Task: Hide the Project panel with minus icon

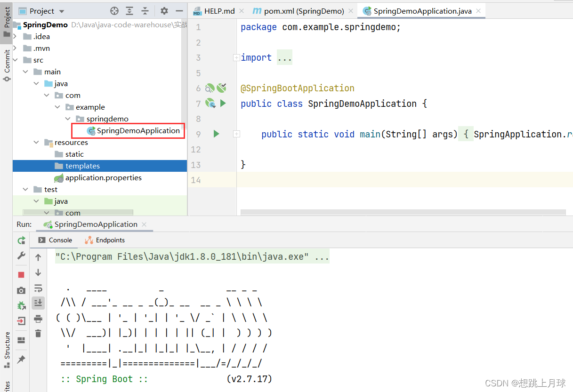Action: pos(179,11)
